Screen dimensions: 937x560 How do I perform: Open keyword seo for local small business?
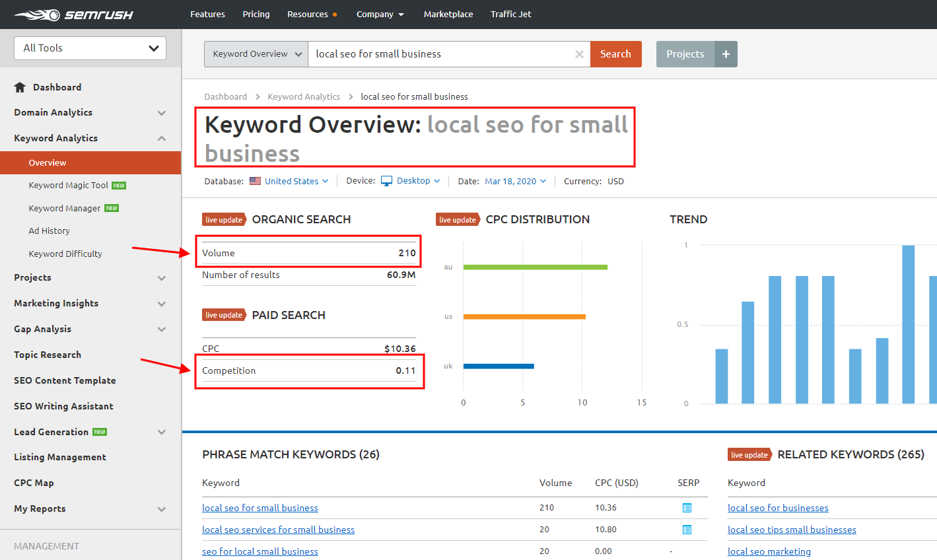260,551
